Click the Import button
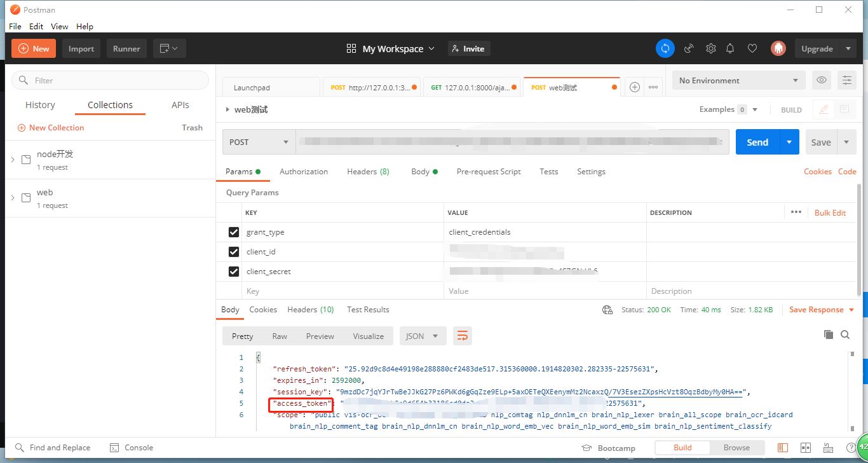The image size is (868, 463). click(81, 49)
